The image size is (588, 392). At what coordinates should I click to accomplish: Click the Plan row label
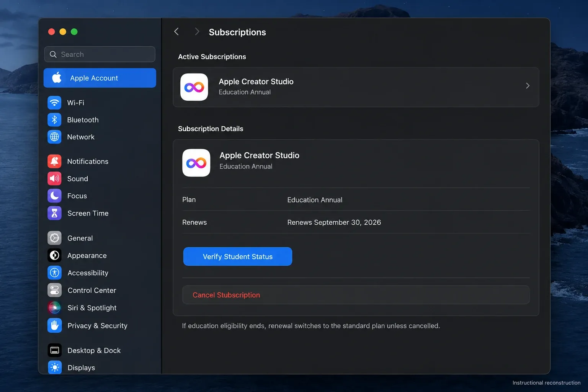189,199
